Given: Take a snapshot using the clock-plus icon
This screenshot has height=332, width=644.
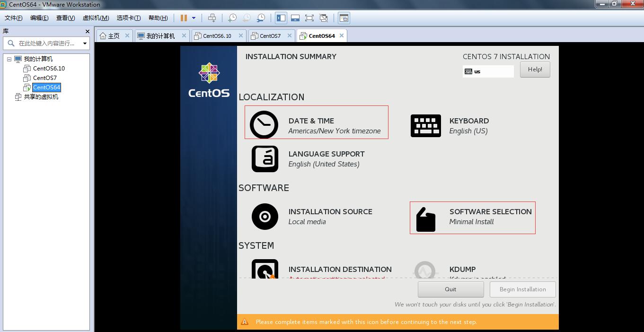Looking at the screenshot, I should point(232,18).
